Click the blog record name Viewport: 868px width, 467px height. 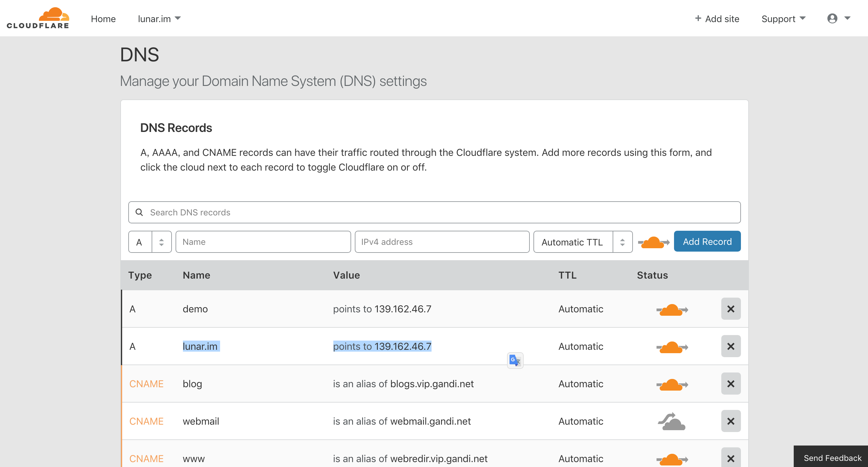click(192, 384)
